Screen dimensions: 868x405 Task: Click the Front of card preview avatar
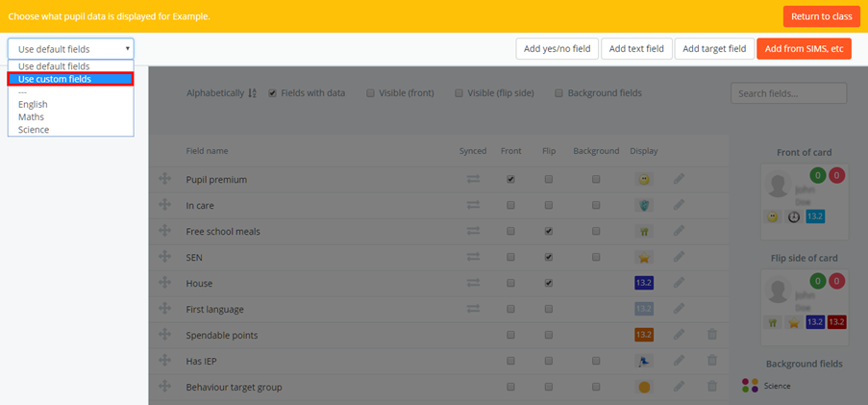pos(778,184)
